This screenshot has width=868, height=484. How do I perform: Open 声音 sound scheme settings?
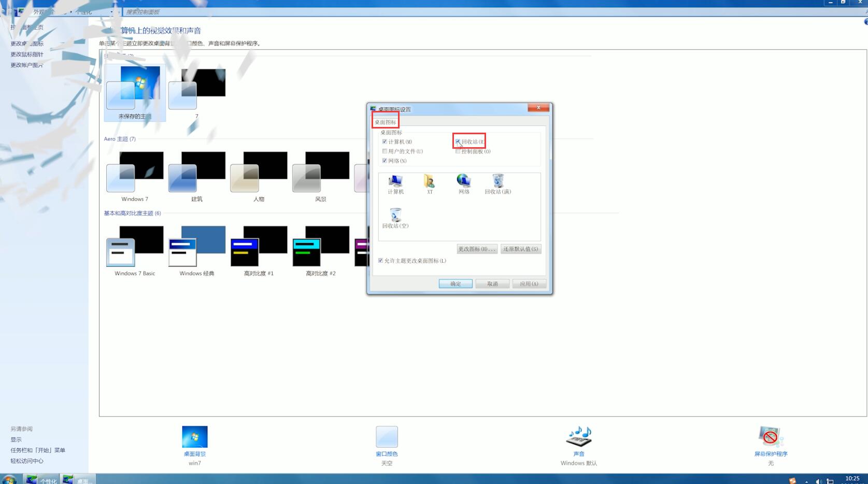578,445
